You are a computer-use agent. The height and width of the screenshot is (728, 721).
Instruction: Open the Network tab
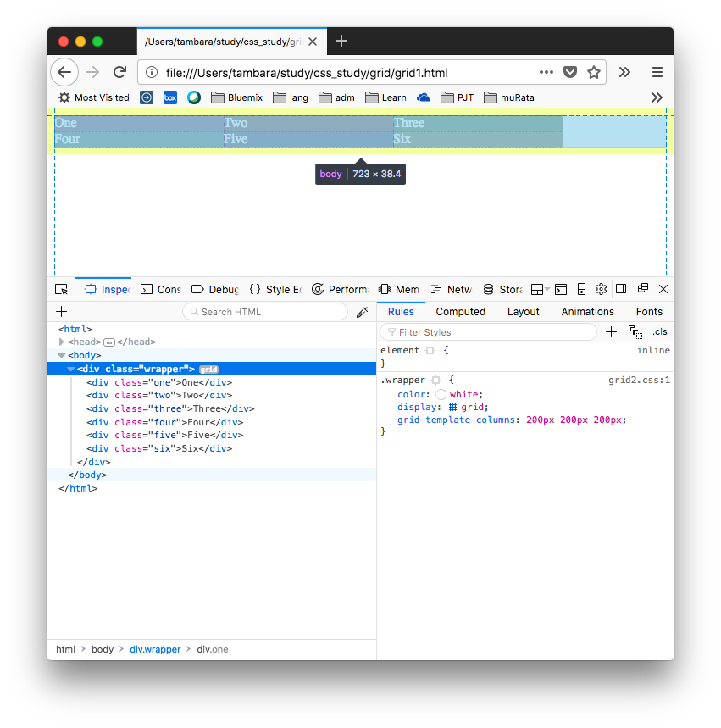(x=451, y=289)
